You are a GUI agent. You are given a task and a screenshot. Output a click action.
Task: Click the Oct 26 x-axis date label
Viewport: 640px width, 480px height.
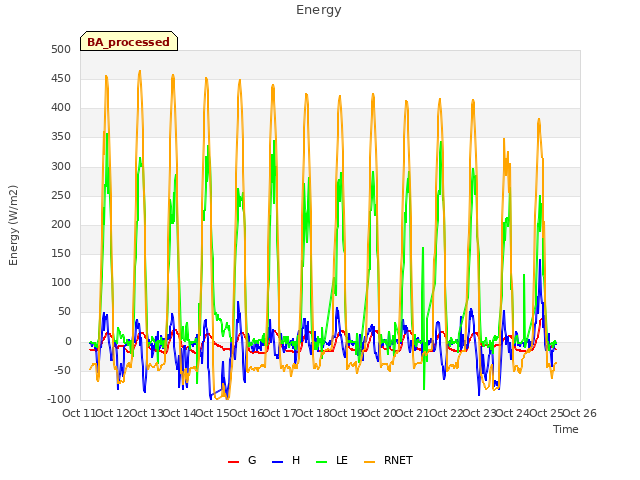580,413
